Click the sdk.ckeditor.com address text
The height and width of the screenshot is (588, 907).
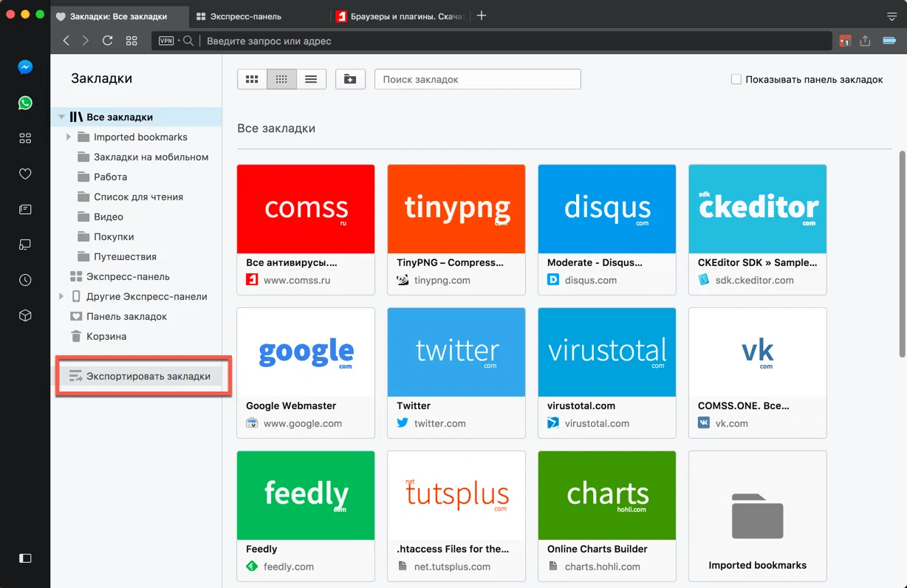755,280
